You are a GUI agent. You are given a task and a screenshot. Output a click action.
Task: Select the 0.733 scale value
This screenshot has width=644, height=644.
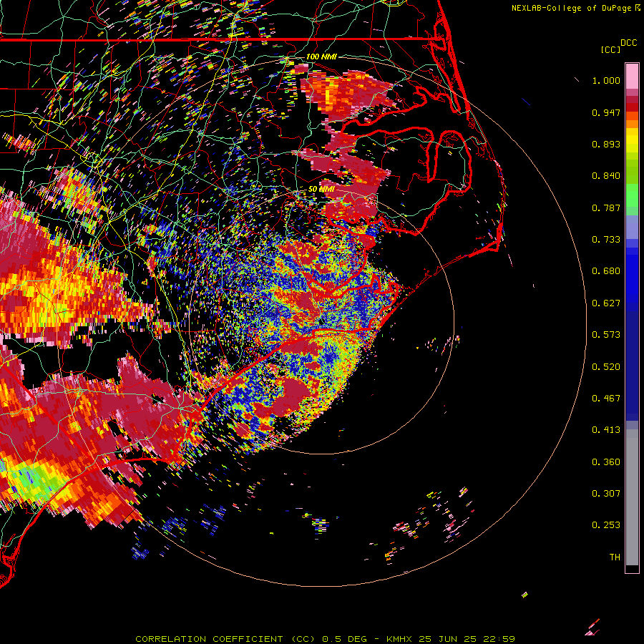click(x=606, y=240)
